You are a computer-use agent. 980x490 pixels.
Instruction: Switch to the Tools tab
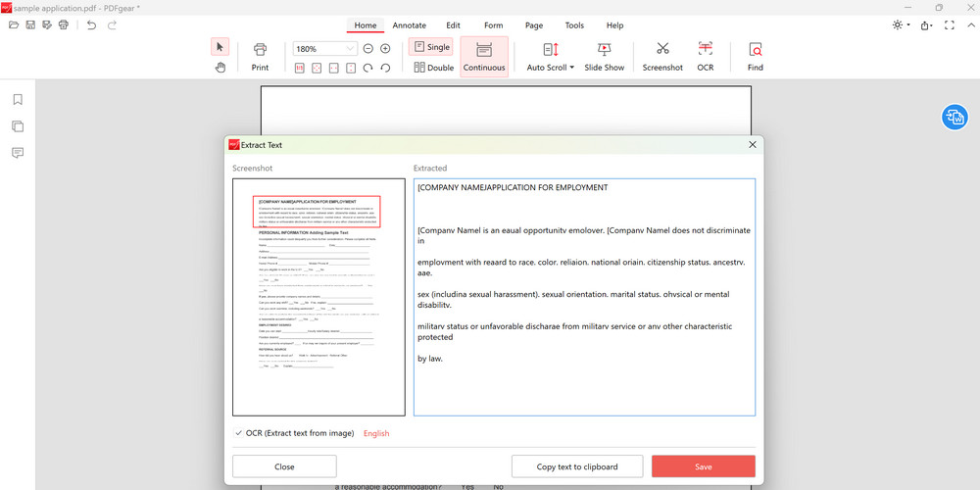pos(574,25)
